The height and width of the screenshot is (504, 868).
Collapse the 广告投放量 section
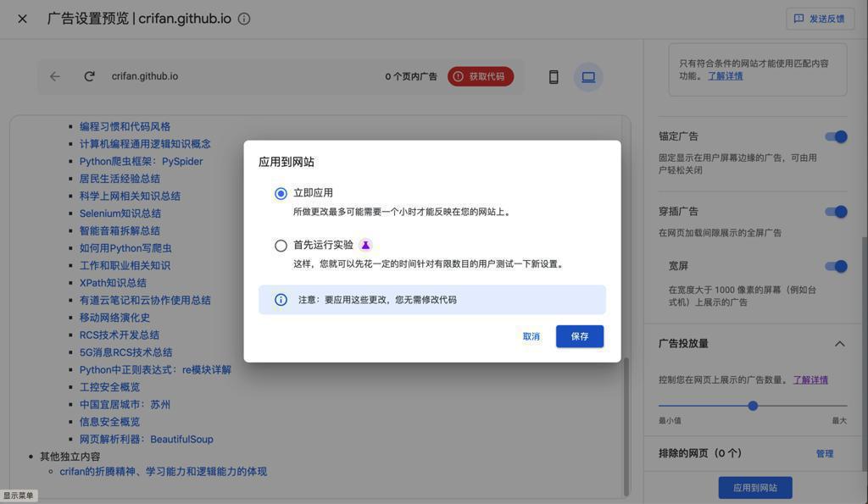[840, 344]
